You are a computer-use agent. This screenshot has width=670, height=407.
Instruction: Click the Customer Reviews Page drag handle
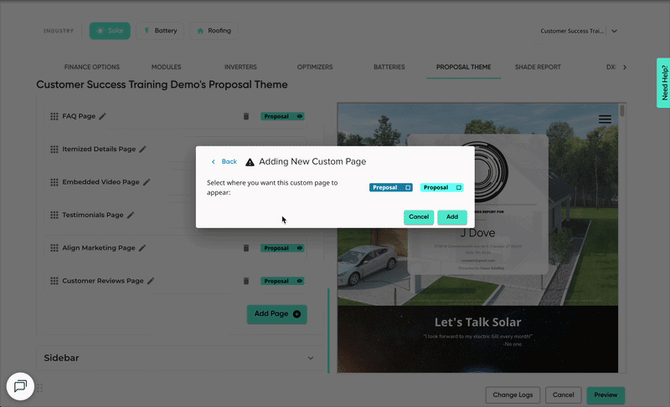[x=54, y=281]
